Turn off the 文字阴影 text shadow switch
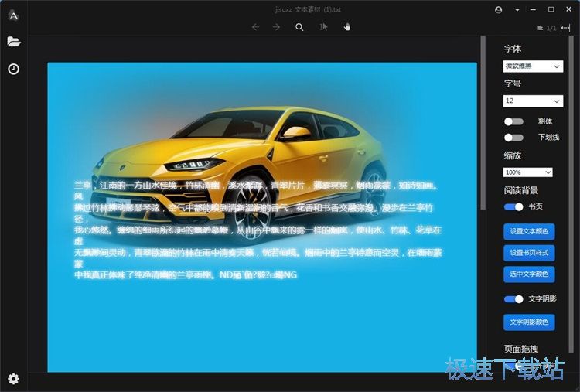This screenshot has width=580, height=392. tap(513, 298)
